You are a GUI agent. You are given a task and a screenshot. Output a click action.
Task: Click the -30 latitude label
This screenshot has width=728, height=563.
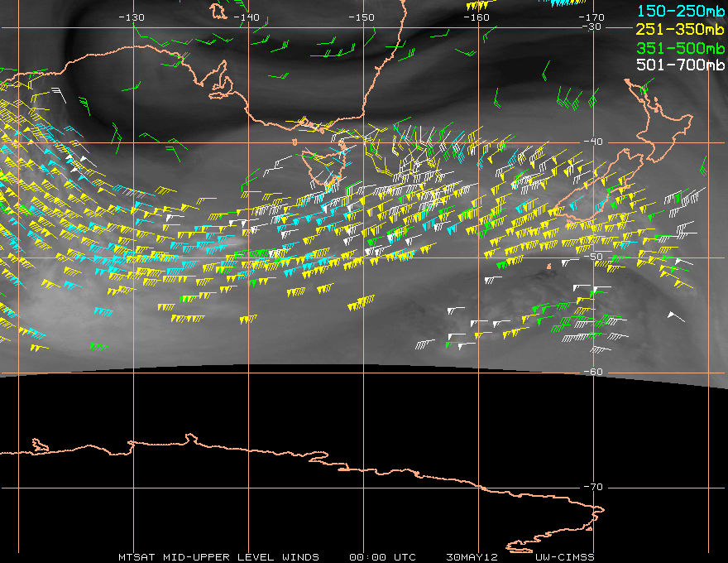592,27
